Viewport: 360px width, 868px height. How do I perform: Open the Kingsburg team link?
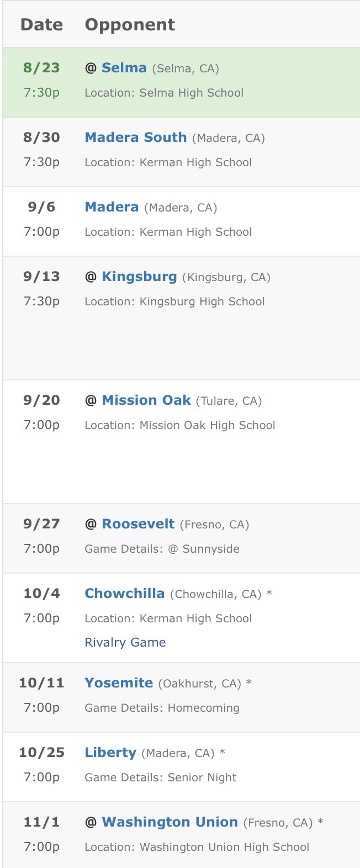point(139,277)
